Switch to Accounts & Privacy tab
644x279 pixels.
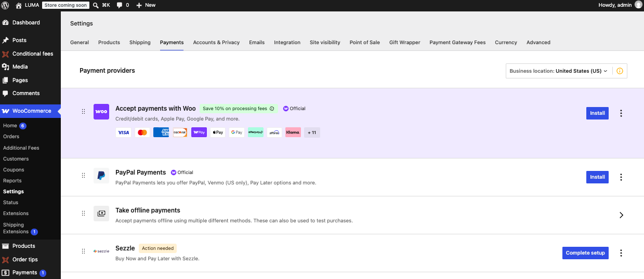pos(216,43)
